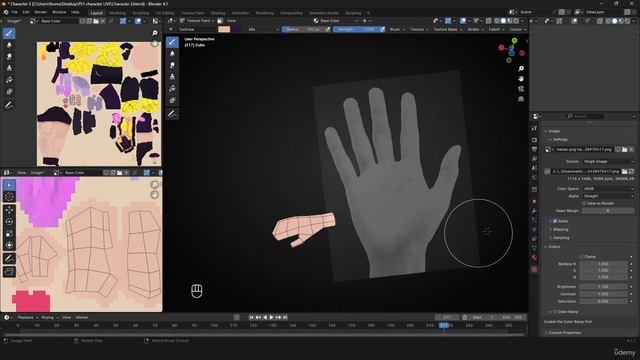Screen dimensions: 640x360
Task: Adjust the Brightness value slider
Action: (x=603, y=287)
